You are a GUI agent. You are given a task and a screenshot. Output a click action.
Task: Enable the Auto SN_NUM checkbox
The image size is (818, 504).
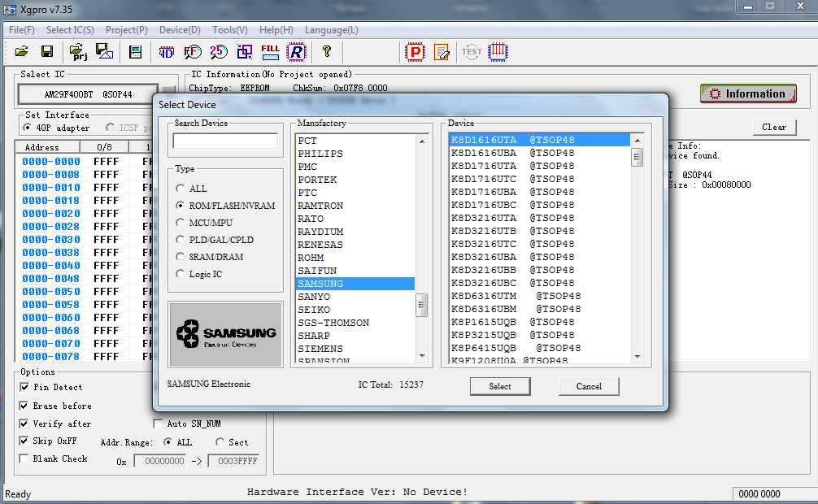158,424
